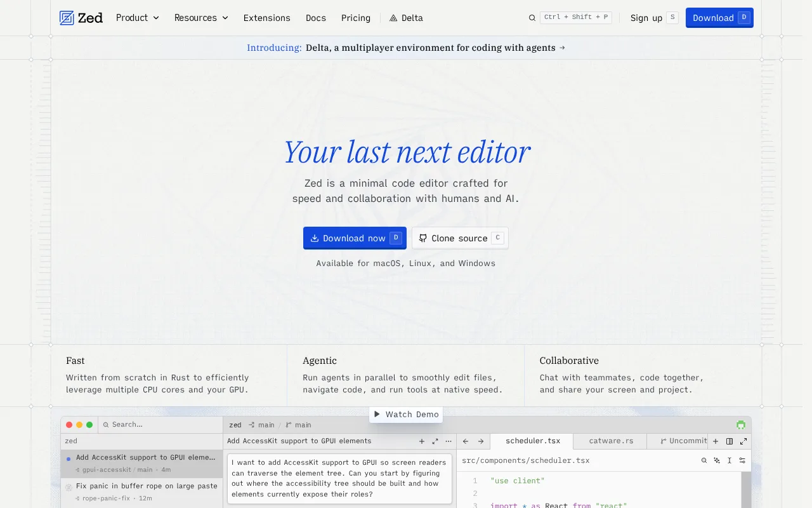Image resolution: width=812 pixels, height=508 pixels.
Task: Click the GitHub icon in Clone source
Action: pyautogui.click(x=423, y=238)
